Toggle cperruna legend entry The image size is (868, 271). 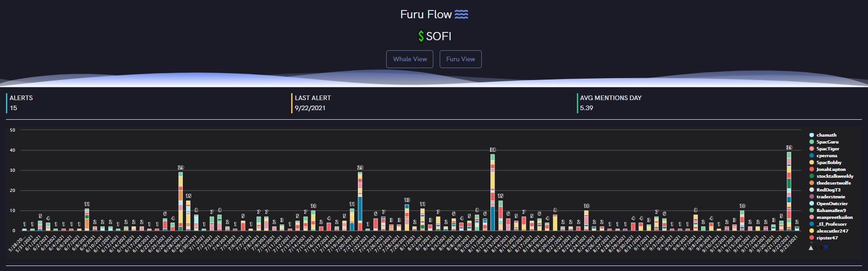click(x=827, y=155)
